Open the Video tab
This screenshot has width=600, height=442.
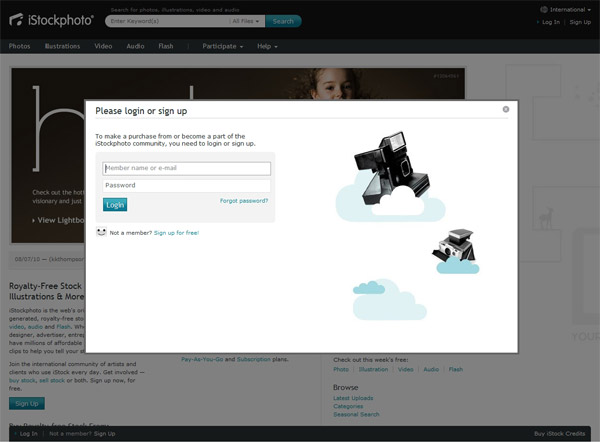[x=103, y=46]
